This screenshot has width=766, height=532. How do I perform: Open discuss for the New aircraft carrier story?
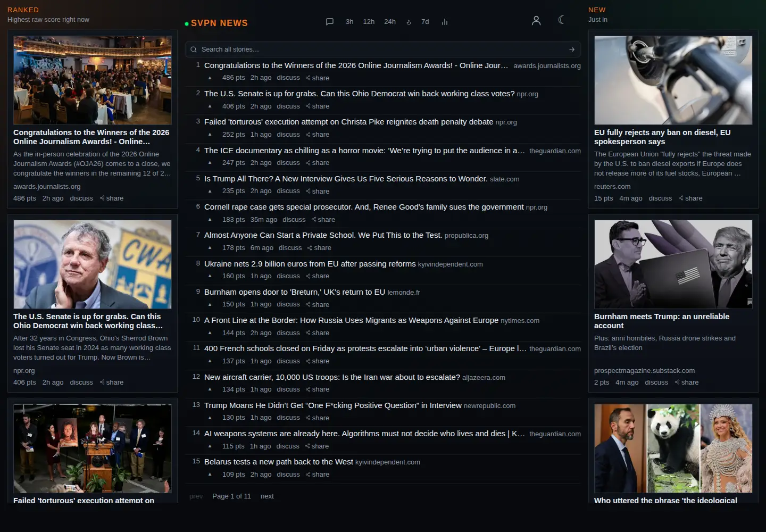(x=288, y=389)
